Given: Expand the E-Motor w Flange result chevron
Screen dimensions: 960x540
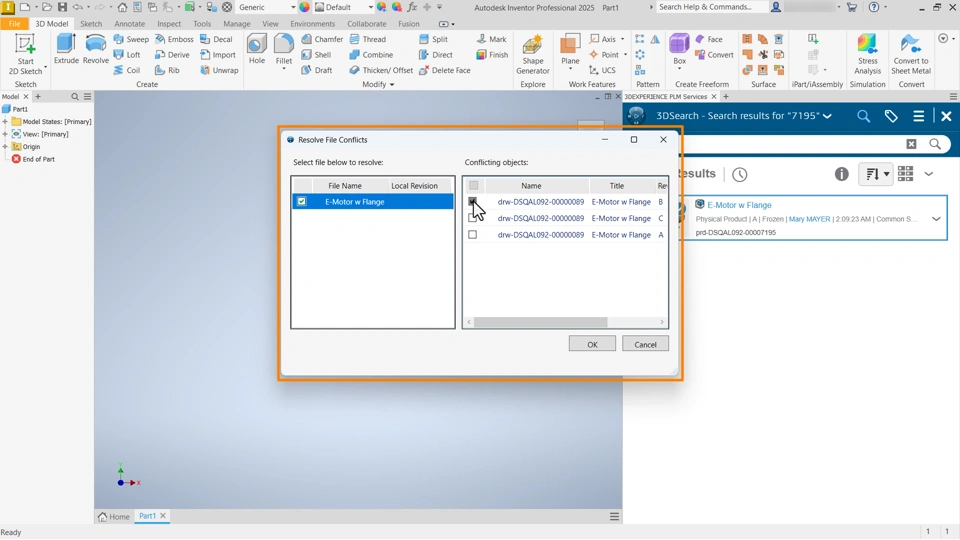Looking at the screenshot, I should 936,219.
